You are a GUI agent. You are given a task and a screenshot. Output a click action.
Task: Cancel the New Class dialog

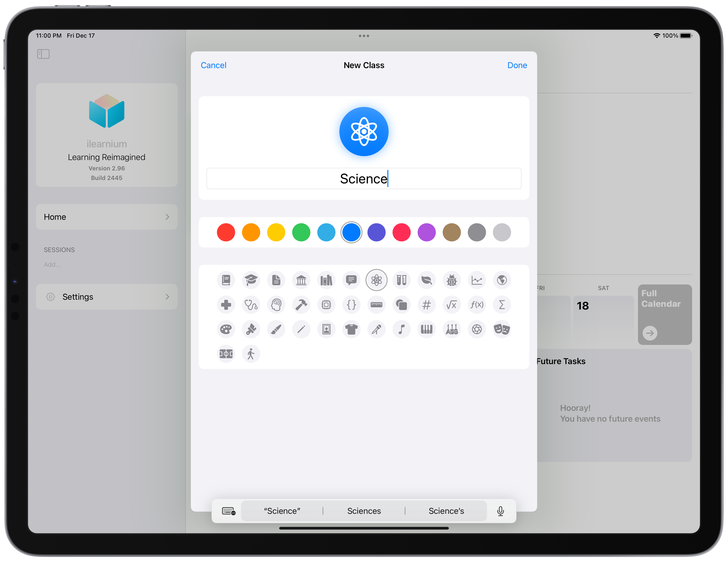point(213,65)
